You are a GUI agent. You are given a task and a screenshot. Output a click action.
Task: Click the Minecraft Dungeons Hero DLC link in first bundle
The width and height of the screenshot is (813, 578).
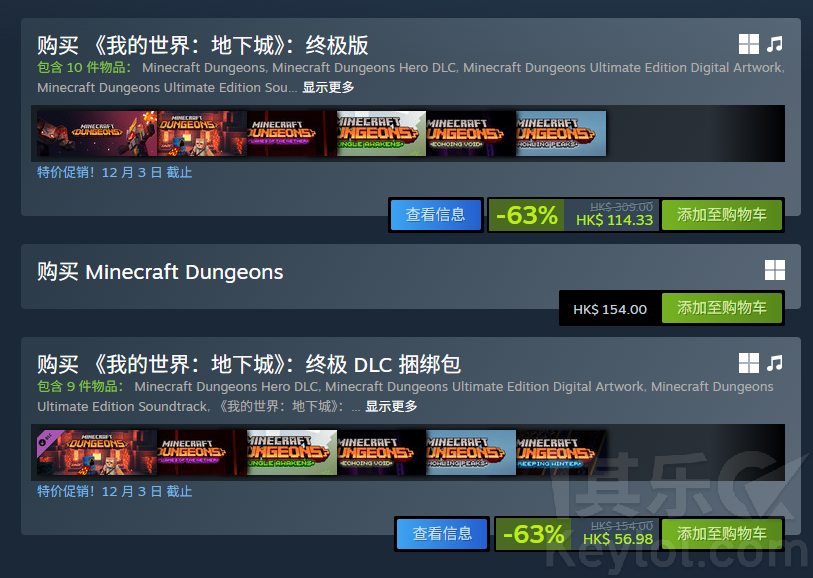[365, 67]
